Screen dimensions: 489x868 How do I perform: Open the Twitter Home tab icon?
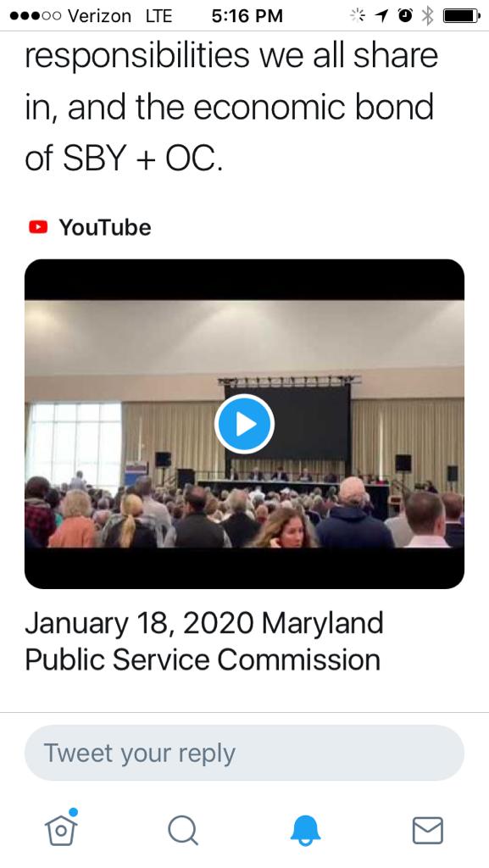(61, 827)
